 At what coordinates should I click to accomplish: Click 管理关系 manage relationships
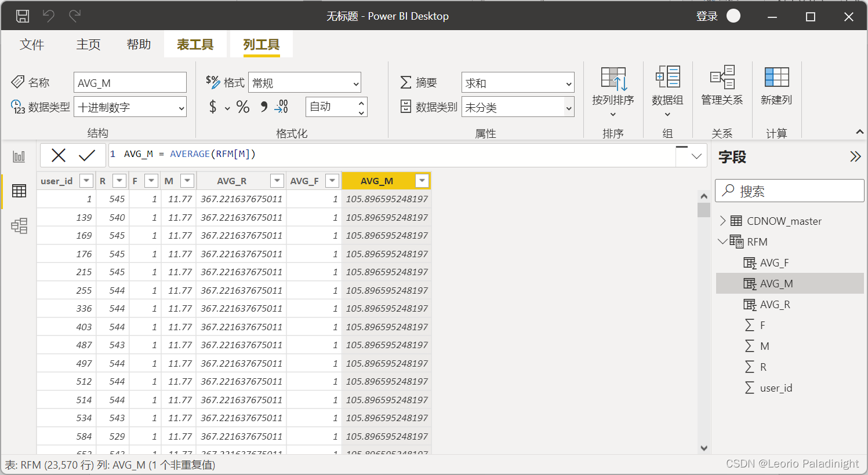(x=722, y=87)
